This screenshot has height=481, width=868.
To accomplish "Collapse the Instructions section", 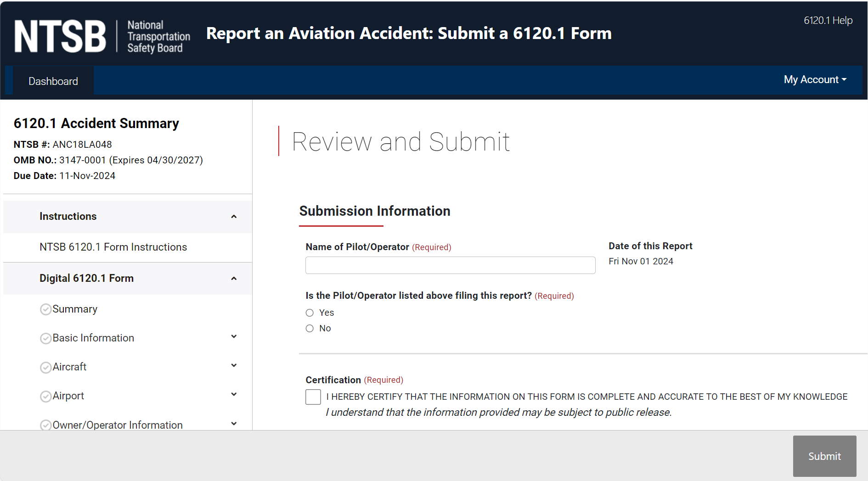I will pyautogui.click(x=234, y=217).
